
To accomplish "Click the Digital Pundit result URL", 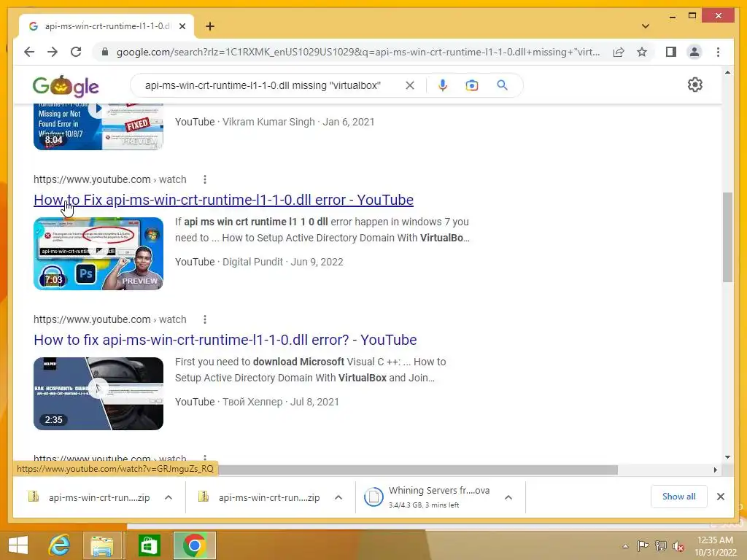I will pos(109,179).
